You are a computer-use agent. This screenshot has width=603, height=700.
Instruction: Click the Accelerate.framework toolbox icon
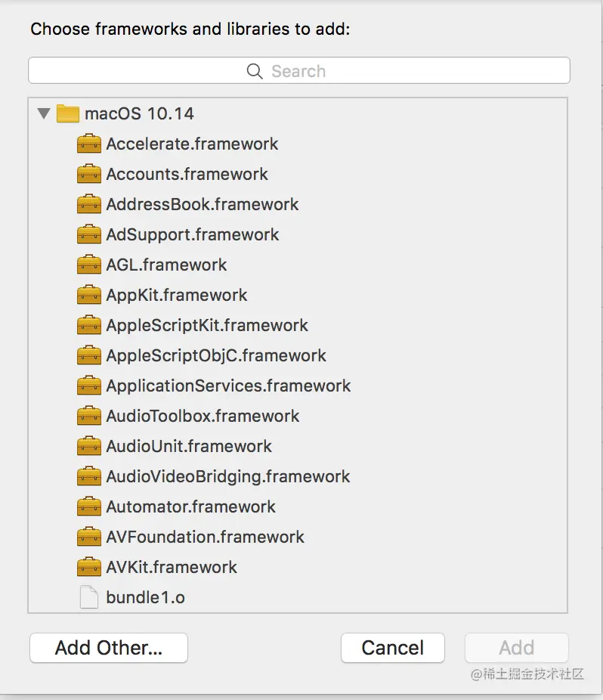89,144
